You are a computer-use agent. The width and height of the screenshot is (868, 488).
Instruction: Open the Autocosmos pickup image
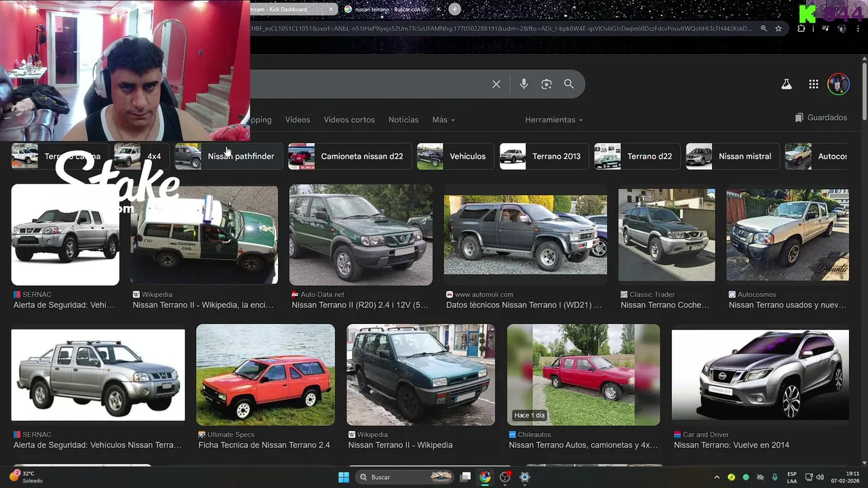[x=787, y=235]
